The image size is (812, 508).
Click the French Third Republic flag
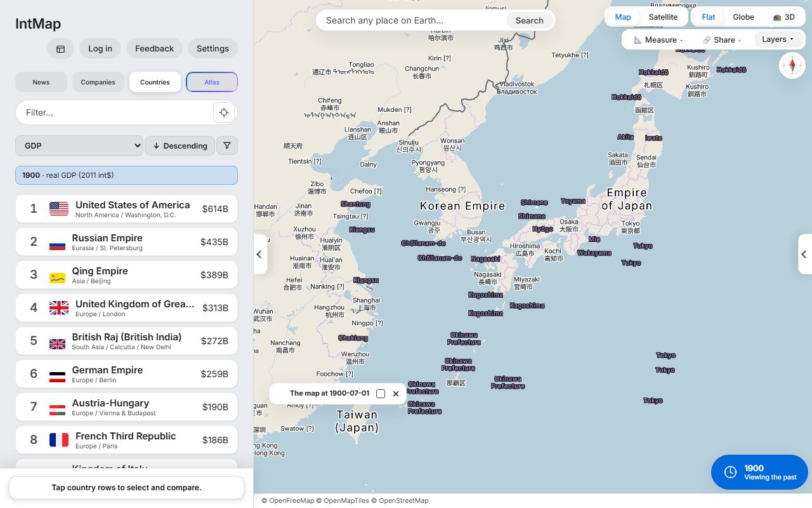tap(59, 440)
